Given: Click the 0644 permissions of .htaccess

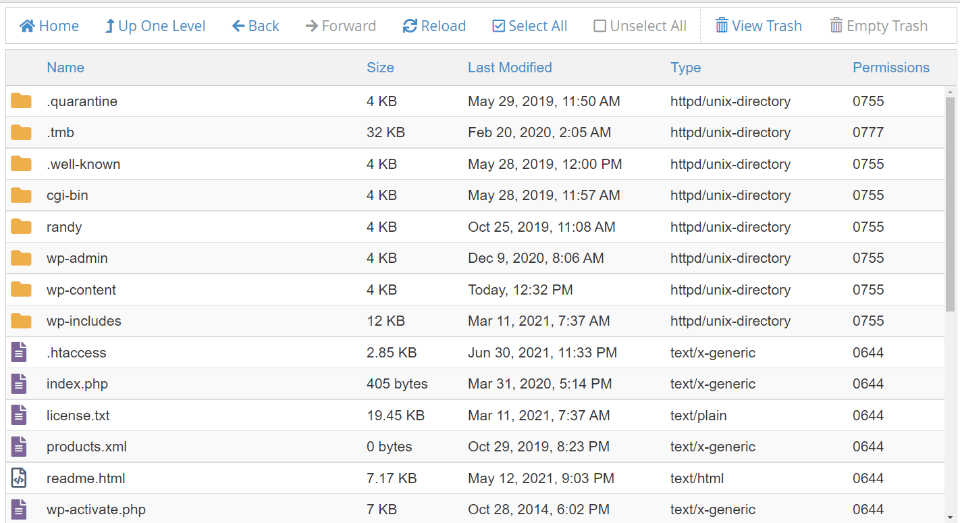Looking at the screenshot, I should [x=868, y=353].
